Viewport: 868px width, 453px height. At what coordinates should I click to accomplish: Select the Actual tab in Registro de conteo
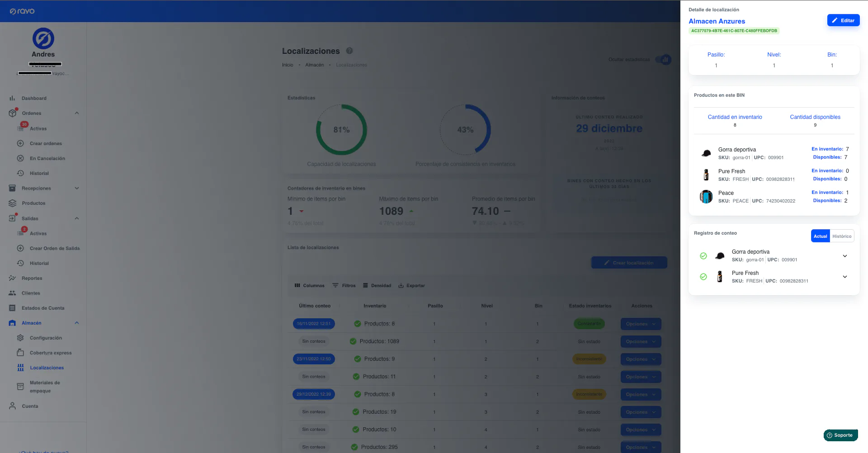[x=821, y=236]
